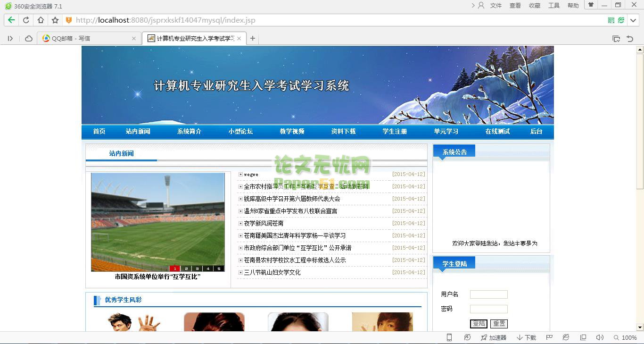Viewport: 644px width, 344px height.
Task: Open 教学视频 navigation link
Action: point(292,132)
